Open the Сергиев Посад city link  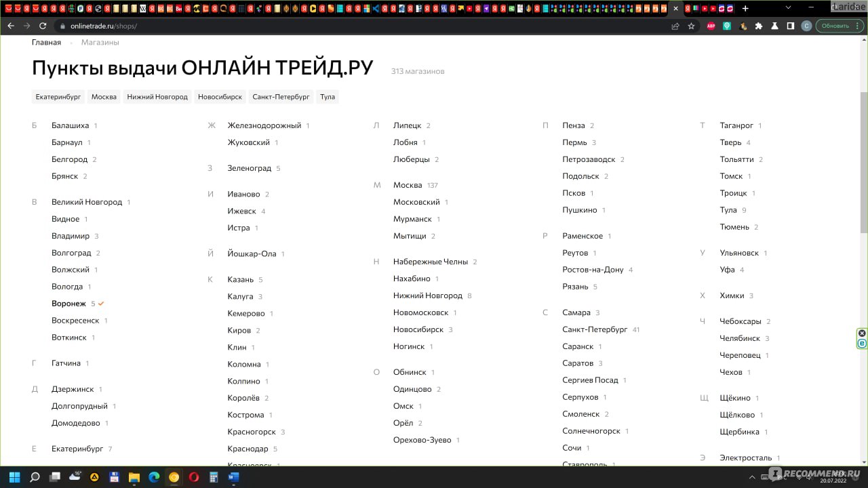tap(590, 380)
